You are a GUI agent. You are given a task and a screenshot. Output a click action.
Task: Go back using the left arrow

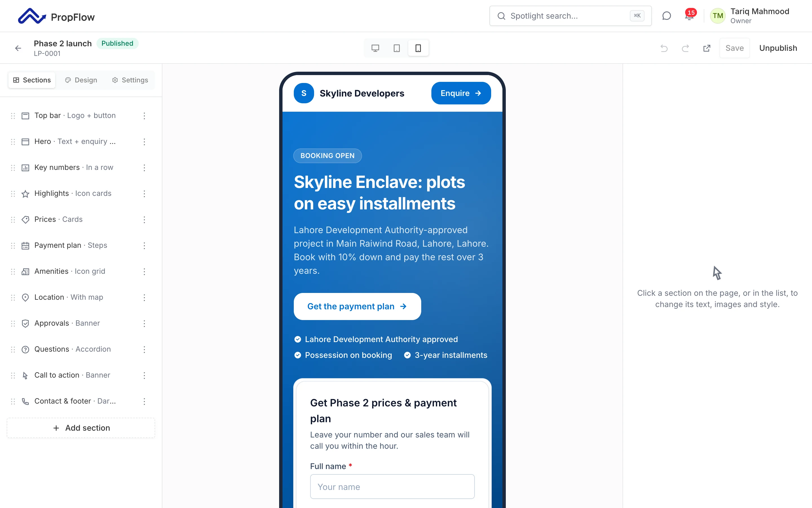(18, 48)
